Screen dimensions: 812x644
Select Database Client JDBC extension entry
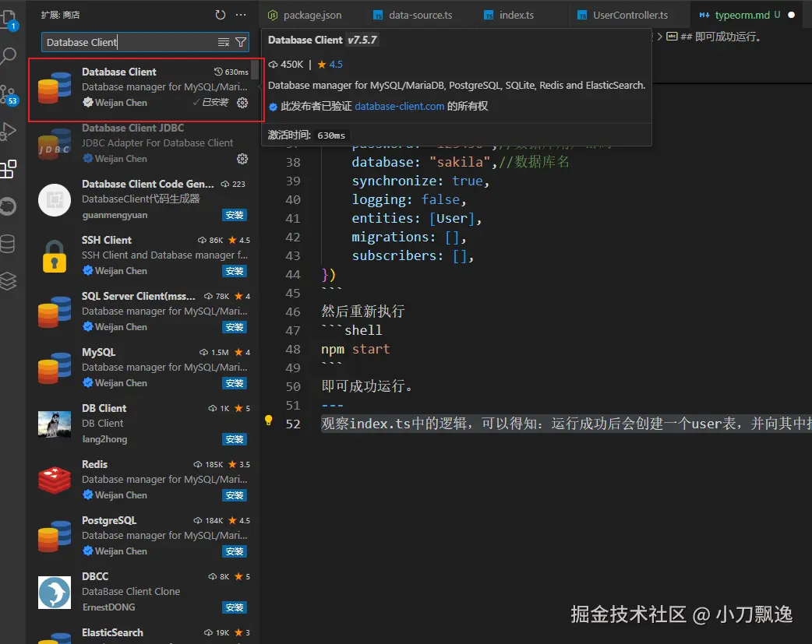pos(144,143)
